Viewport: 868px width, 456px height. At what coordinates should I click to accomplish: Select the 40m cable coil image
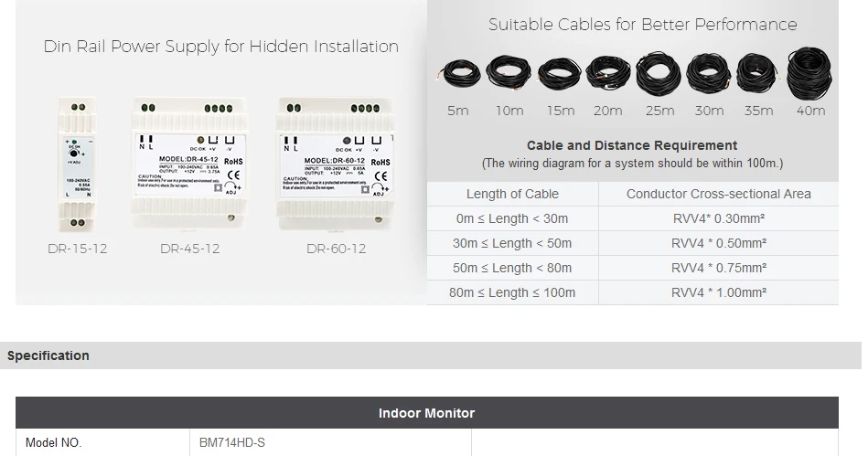(809, 73)
